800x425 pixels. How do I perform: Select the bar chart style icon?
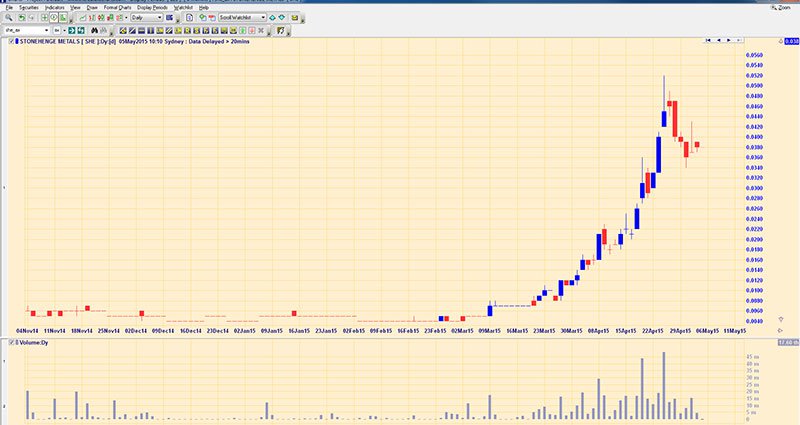pos(92,17)
